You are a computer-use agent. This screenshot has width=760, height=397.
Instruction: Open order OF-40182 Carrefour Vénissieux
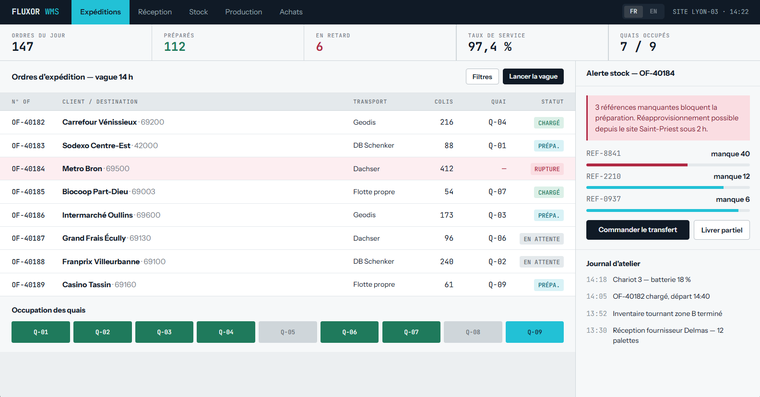287,122
